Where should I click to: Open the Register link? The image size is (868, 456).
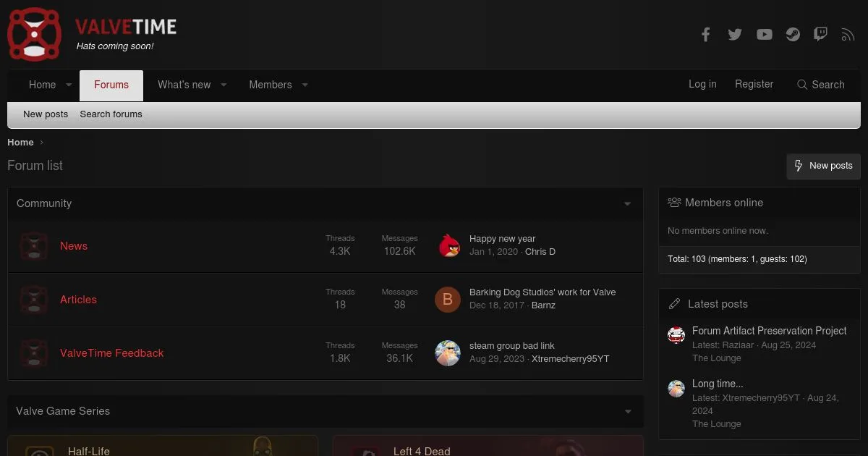(754, 84)
